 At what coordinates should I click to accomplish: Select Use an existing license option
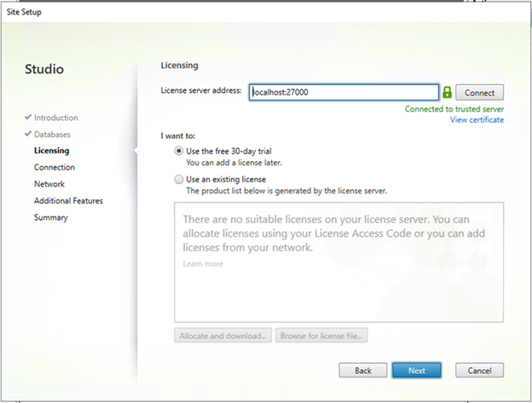tap(179, 179)
